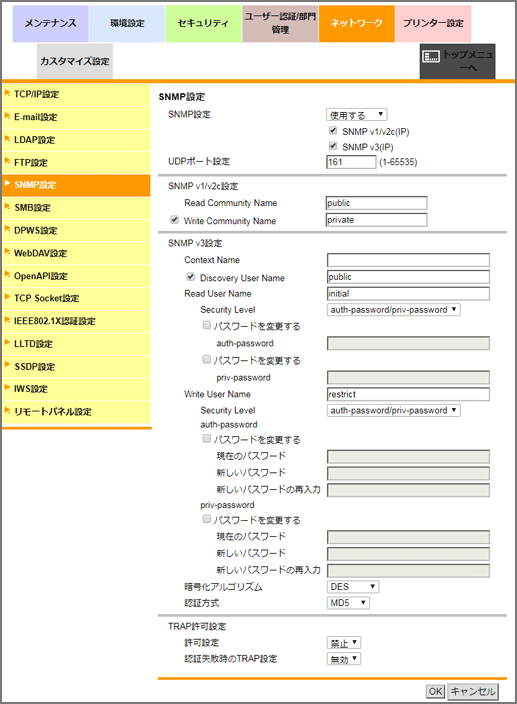Image resolution: width=517 pixels, height=704 pixels.
Task: Open the 環境設定 tab
Action: [127, 24]
